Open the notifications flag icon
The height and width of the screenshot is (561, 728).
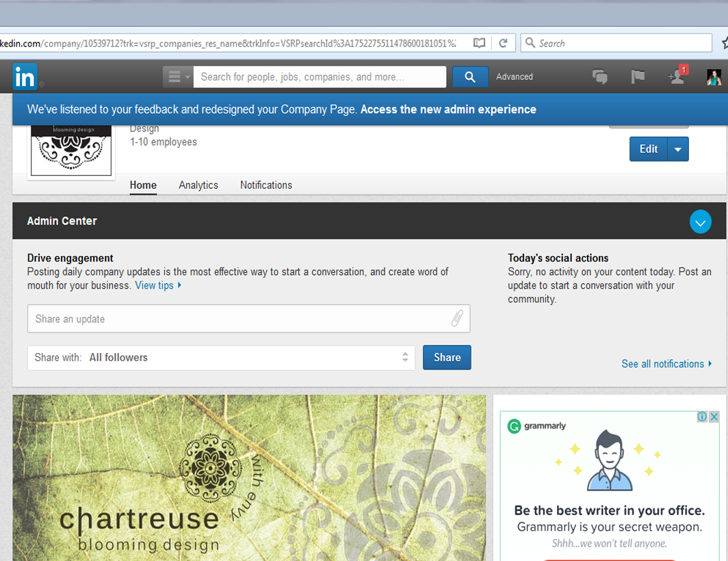[x=638, y=77]
